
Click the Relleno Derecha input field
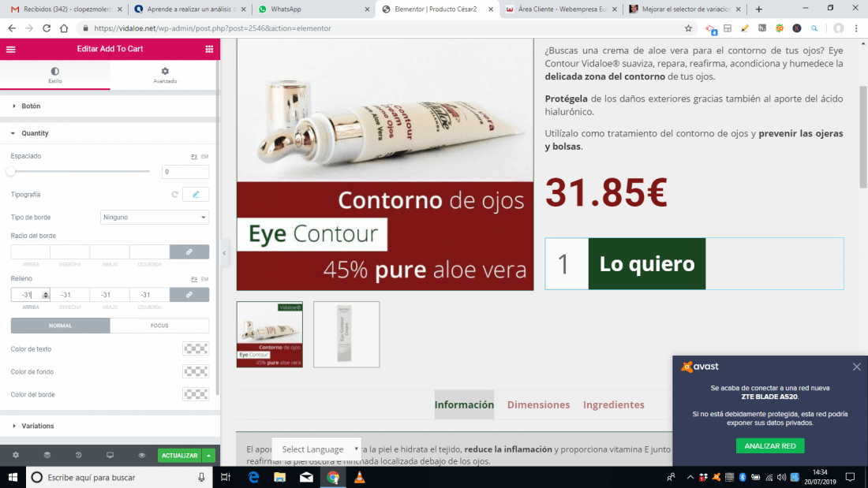pos(70,295)
